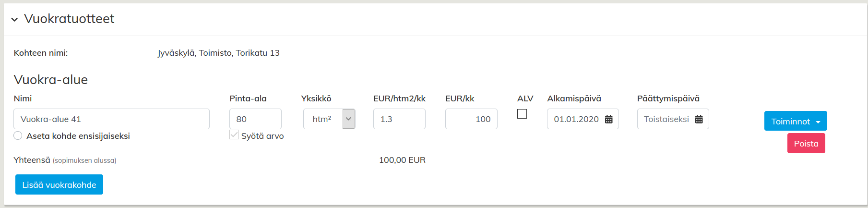868x208 pixels.
Task: Click the Vuokratuotteet section title
Action: pyautogui.click(x=69, y=19)
